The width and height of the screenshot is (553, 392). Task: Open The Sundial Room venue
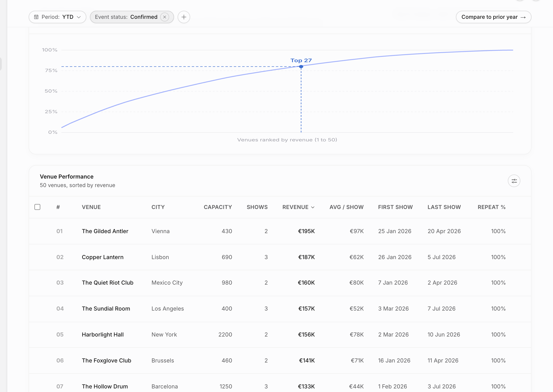pyautogui.click(x=106, y=309)
